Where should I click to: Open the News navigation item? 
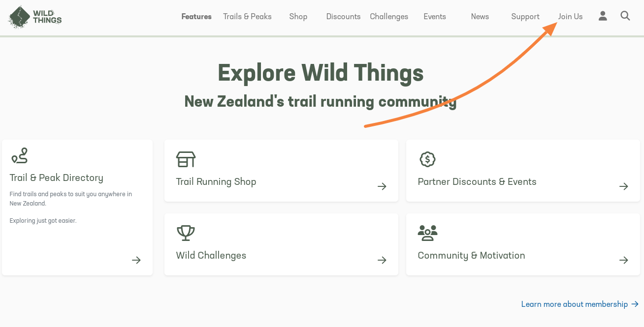pos(480,17)
